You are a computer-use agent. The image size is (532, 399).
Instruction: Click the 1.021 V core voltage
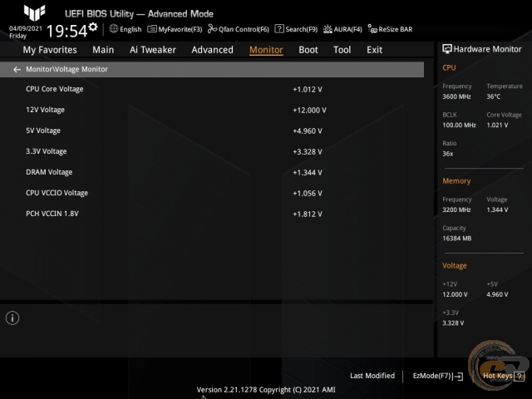497,126
